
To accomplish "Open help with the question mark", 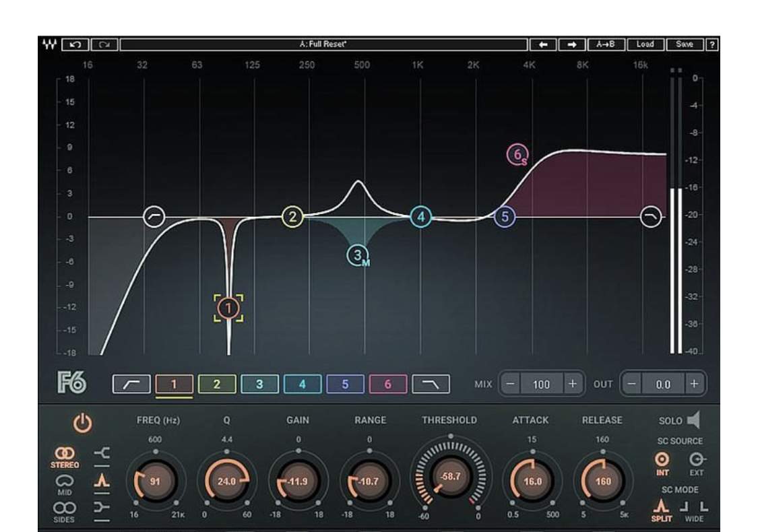I will [x=712, y=44].
